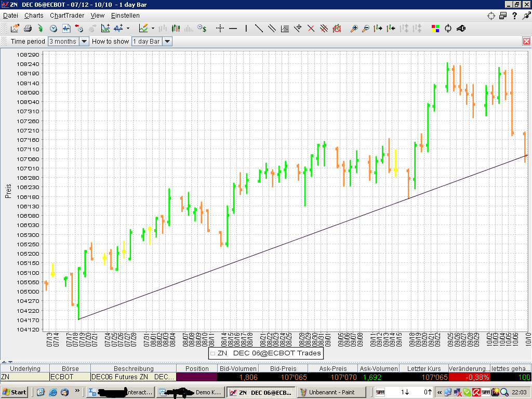The height and width of the screenshot is (399, 532).
Task: Click the red X remove-line icon
Action: [311, 29]
